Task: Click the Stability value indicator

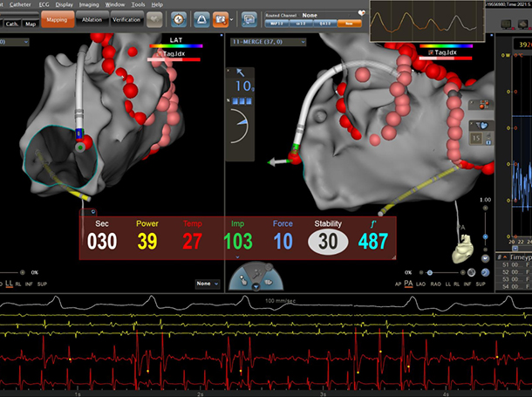Action: 328,240
